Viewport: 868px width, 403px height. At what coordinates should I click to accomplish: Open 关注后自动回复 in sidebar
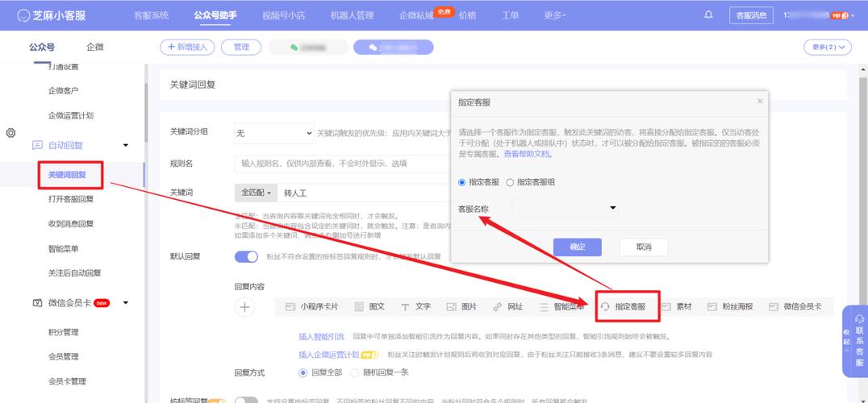point(75,273)
